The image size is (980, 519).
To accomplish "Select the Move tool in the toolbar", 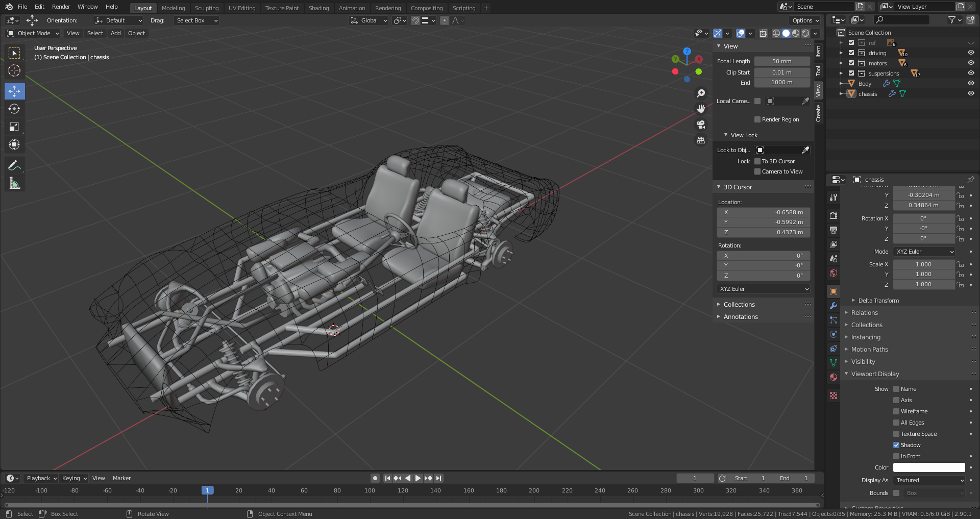I will (14, 91).
